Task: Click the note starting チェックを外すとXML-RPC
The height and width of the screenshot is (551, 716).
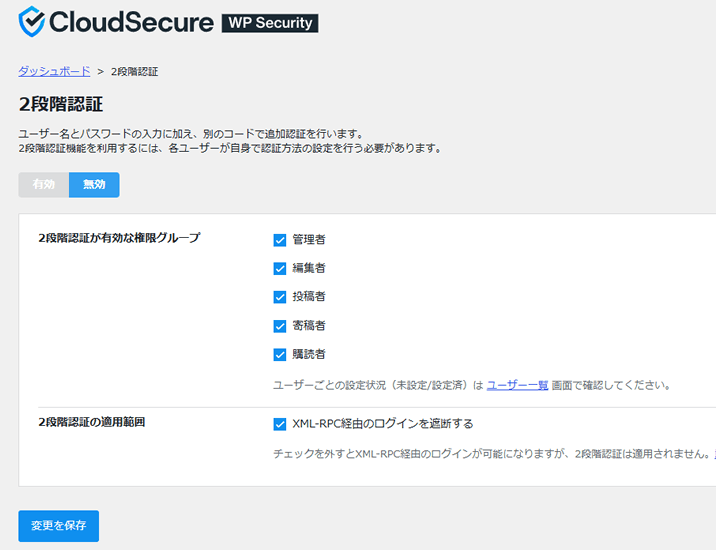Action: point(492,454)
